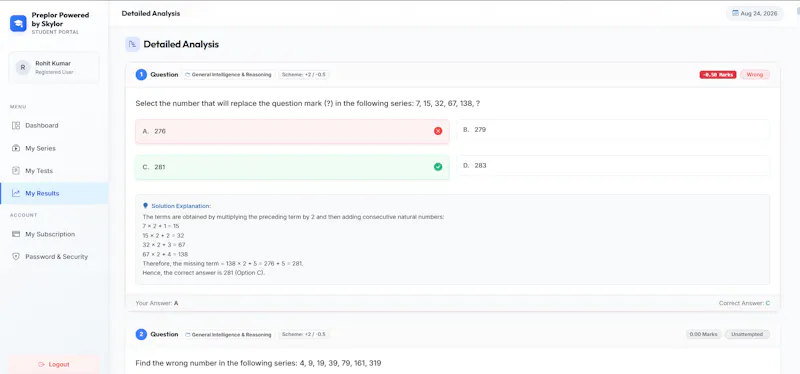The image size is (800, 374).
Task: Click question 1 General Intelligence & Reasoning tag
Action: (x=229, y=74)
